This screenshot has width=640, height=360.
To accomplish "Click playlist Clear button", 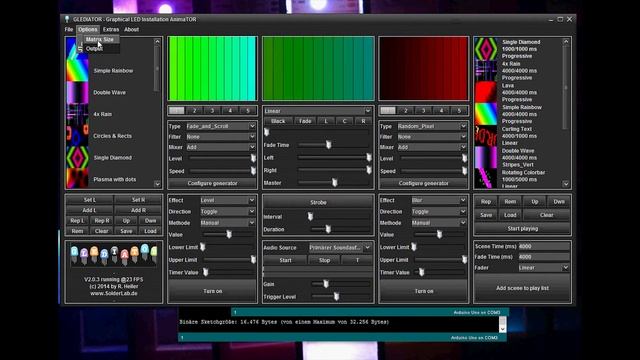I will [x=547, y=215].
